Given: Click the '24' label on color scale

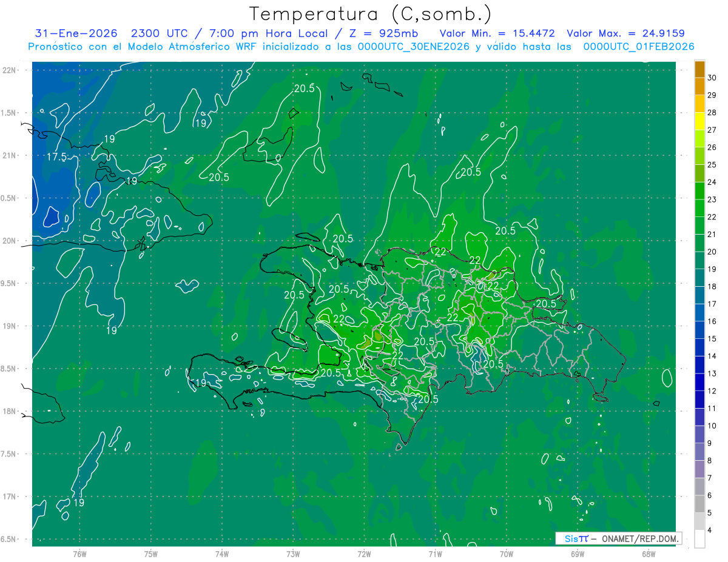Looking at the screenshot, I should [712, 182].
